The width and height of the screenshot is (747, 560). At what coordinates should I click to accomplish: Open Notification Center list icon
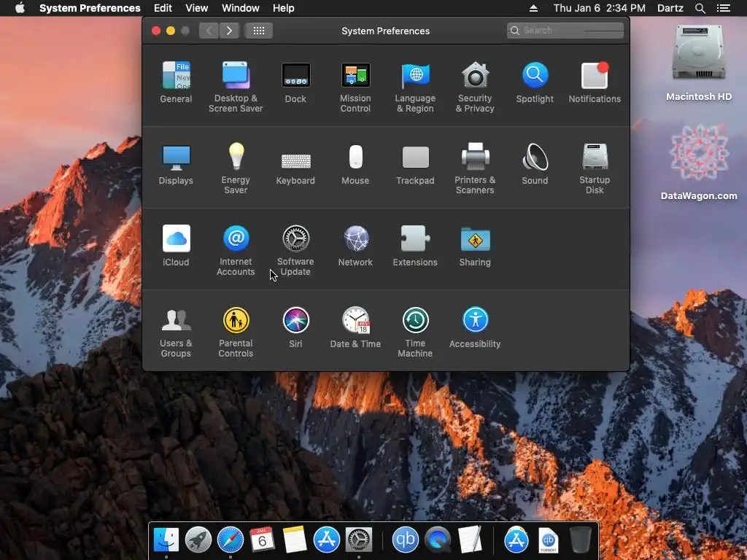pos(723,8)
